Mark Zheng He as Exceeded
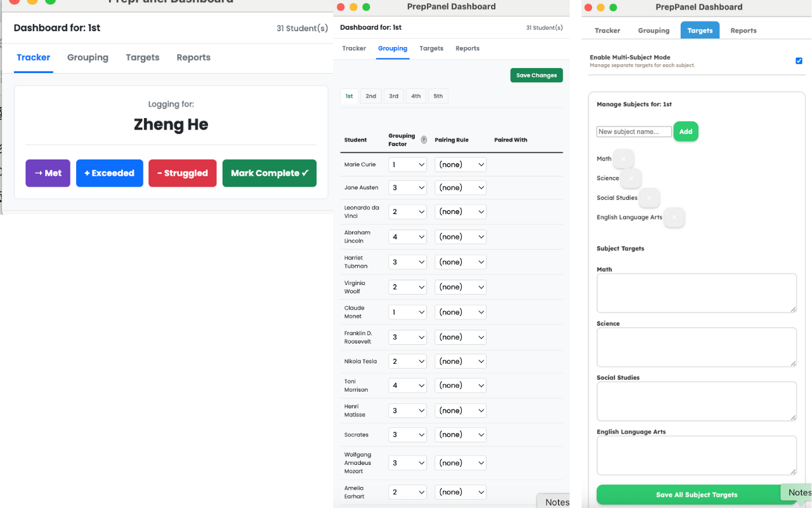 click(109, 173)
